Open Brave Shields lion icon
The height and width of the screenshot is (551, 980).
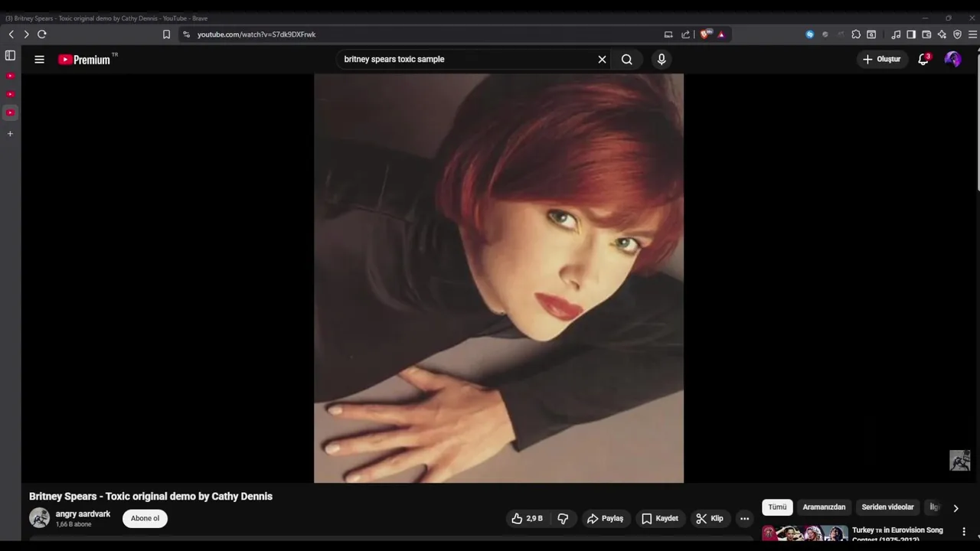pos(705,34)
